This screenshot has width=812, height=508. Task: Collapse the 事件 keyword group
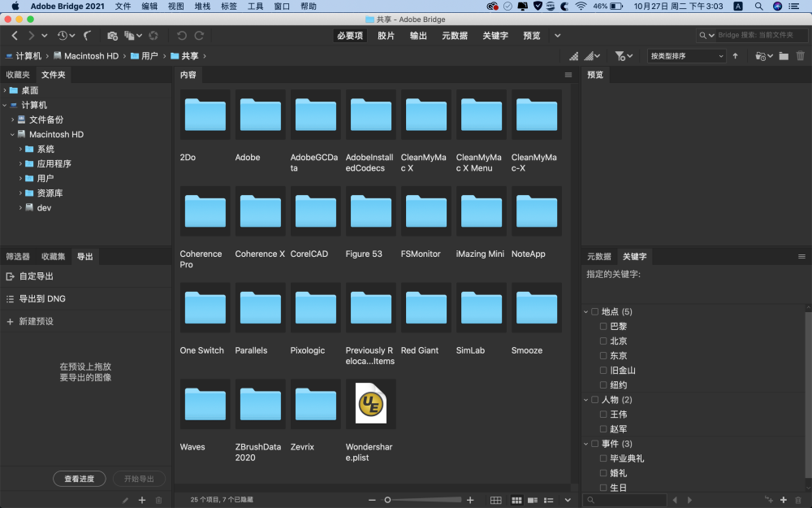[586, 444]
